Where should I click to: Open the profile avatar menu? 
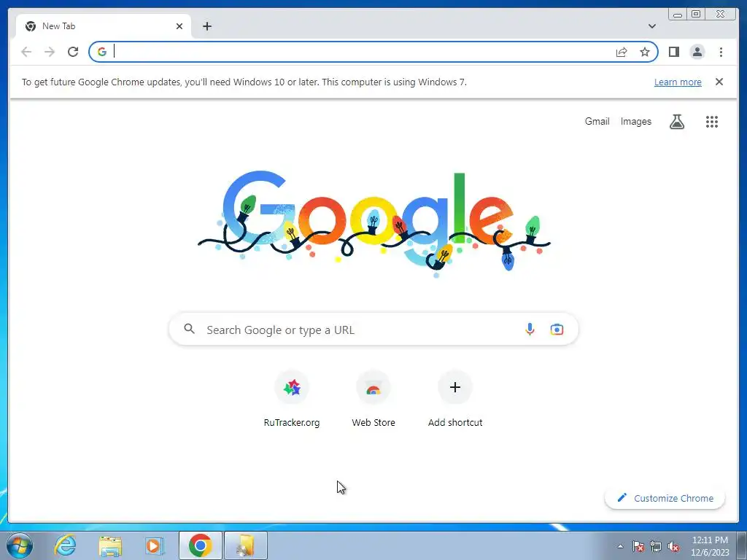(697, 52)
